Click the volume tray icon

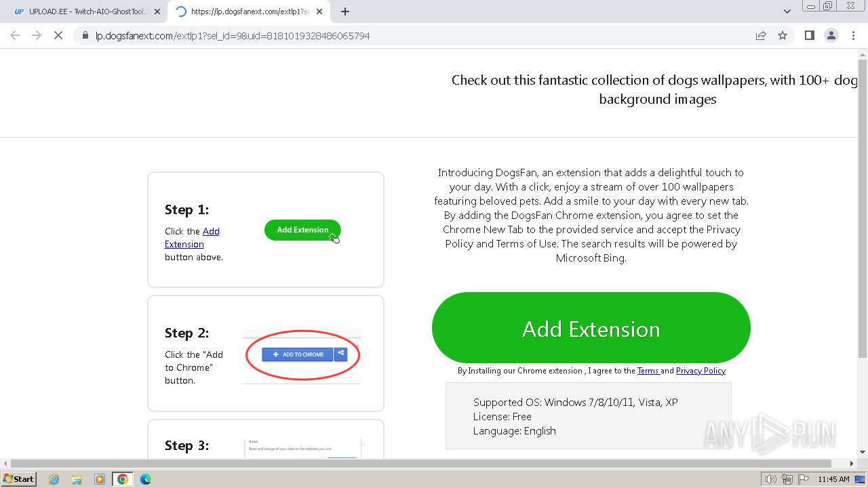(771, 479)
